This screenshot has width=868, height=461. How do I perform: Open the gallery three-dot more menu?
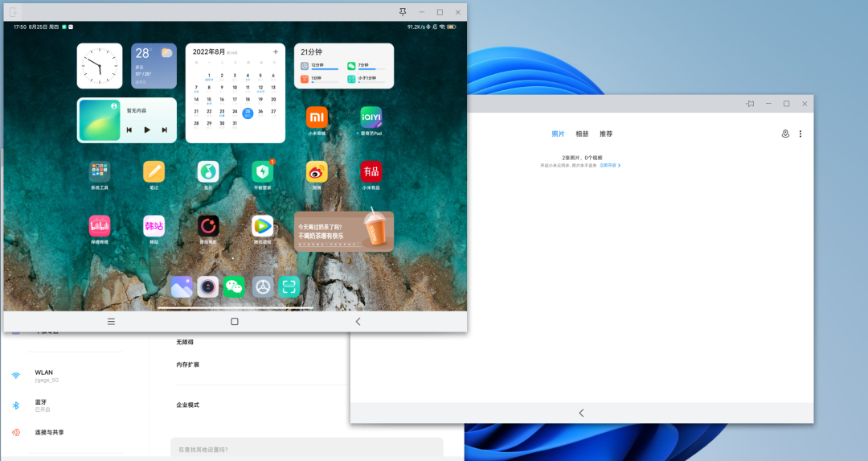coord(800,134)
